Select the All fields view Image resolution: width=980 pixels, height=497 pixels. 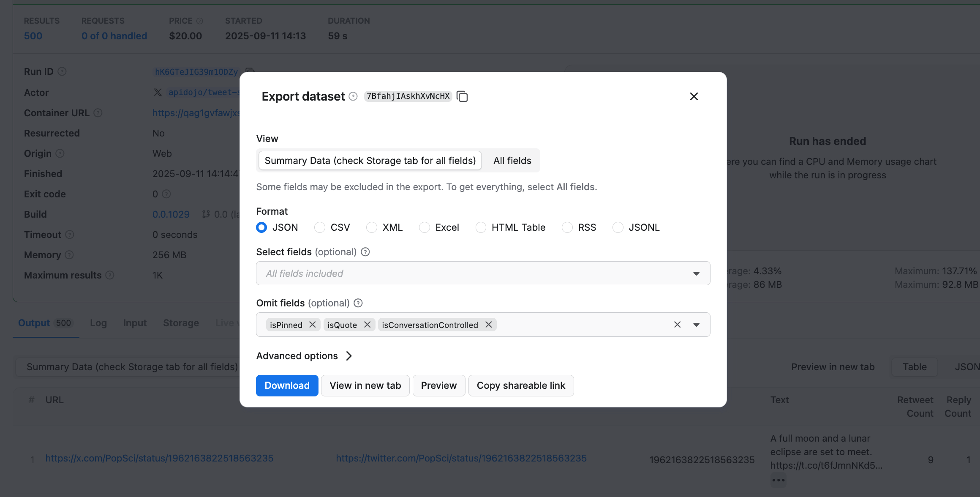(x=512, y=160)
